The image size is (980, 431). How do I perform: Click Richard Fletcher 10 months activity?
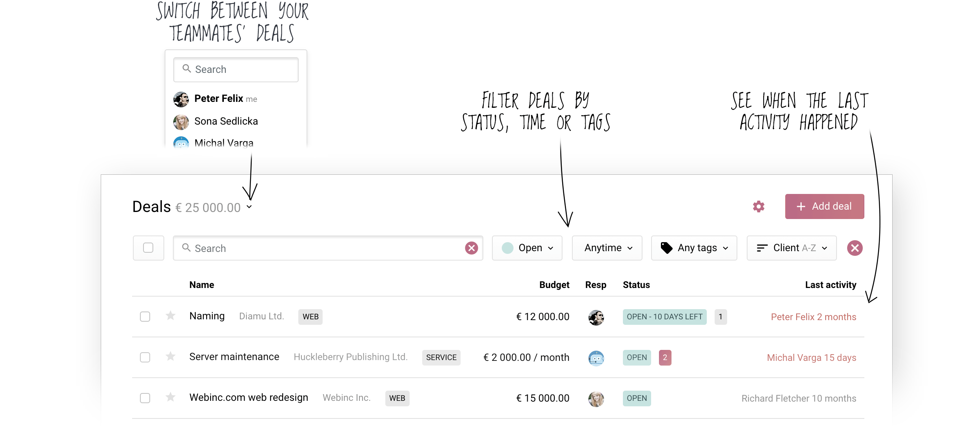coord(799,398)
